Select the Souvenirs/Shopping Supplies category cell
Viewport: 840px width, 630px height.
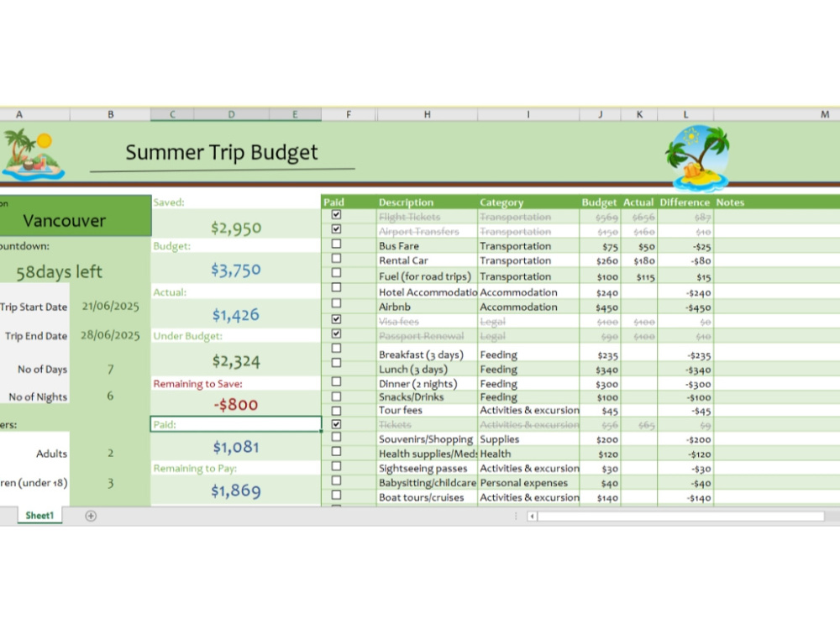(x=528, y=438)
